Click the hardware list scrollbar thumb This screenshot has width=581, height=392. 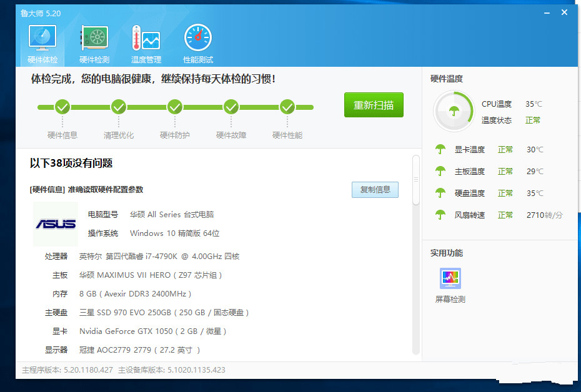pos(416,180)
